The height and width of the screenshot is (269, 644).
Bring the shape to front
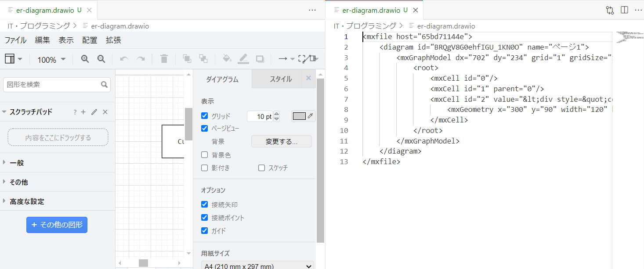[187, 58]
